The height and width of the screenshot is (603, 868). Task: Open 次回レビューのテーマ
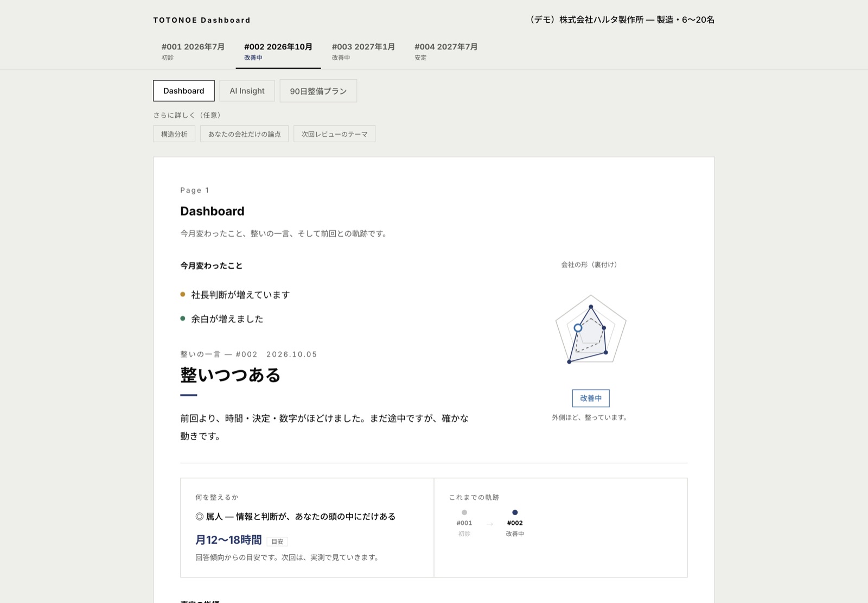[x=335, y=134]
